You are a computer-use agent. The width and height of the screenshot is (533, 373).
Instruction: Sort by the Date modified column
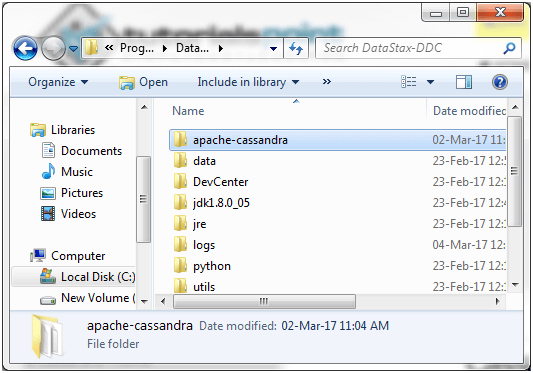click(x=469, y=111)
